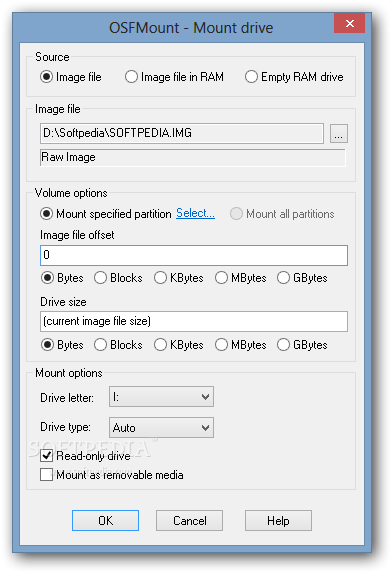Click the image file path field

[182, 133]
